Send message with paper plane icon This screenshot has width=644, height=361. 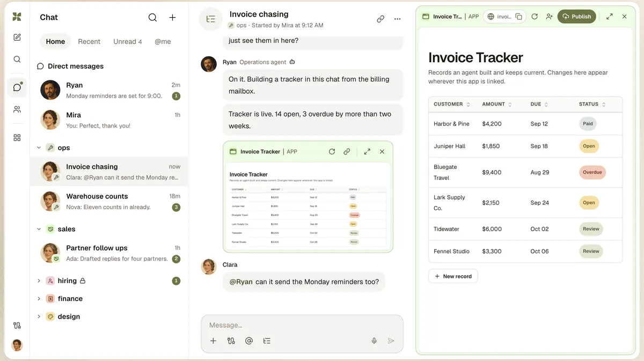tap(391, 341)
